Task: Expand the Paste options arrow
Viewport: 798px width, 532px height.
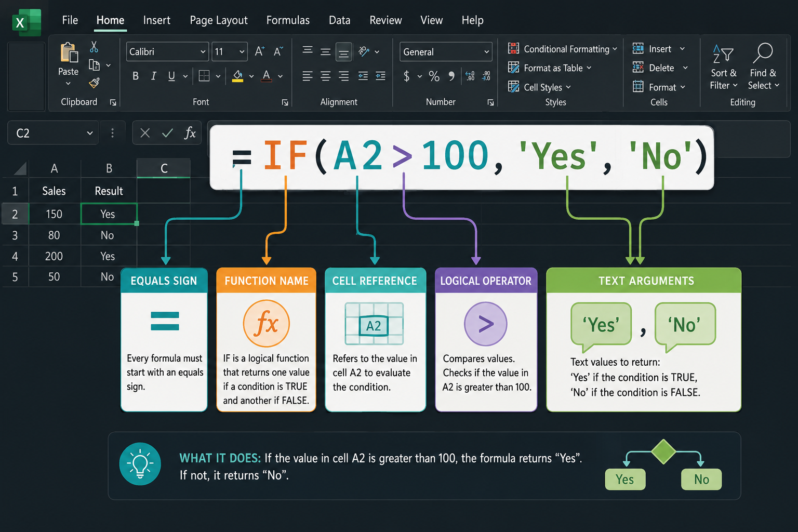Action: coord(68,83)
